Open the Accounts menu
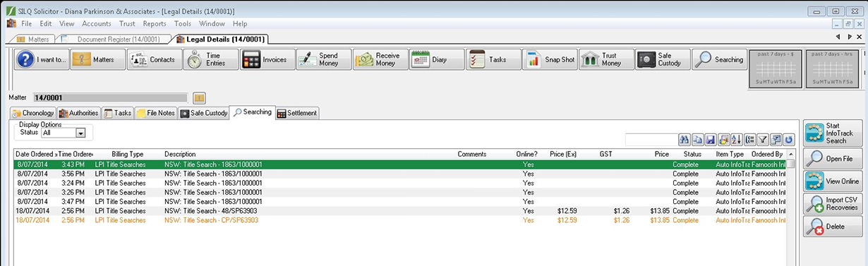Screen dimensions: 868x266 [x=97, y=24]
